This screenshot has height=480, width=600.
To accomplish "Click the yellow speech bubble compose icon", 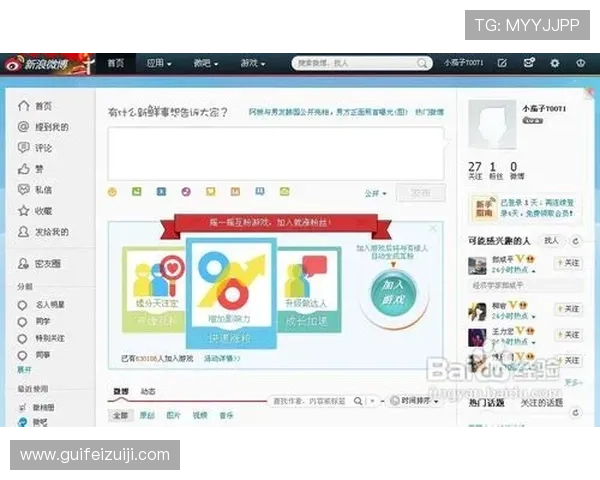I will click(x=210, y=191).
